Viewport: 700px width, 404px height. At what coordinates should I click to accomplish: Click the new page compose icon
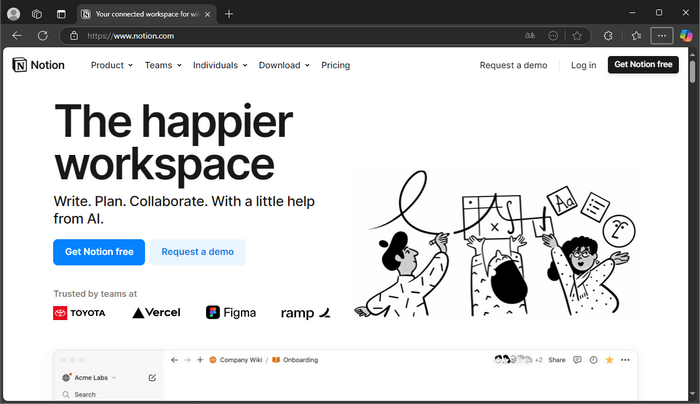[x=152, y=378]
